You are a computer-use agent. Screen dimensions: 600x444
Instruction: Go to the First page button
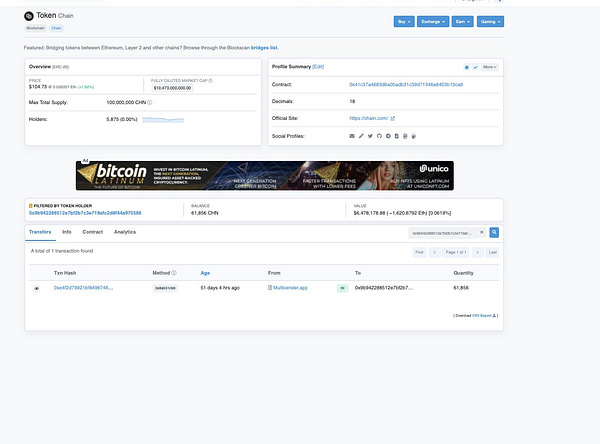click(419, 252)
